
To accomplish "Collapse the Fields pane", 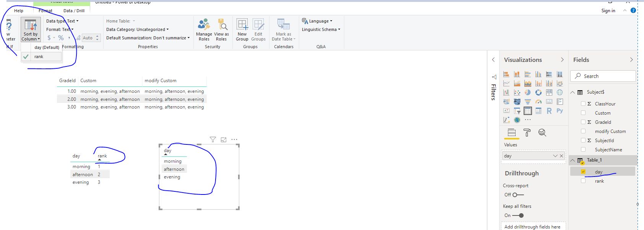I will click(x=631, y=60).
